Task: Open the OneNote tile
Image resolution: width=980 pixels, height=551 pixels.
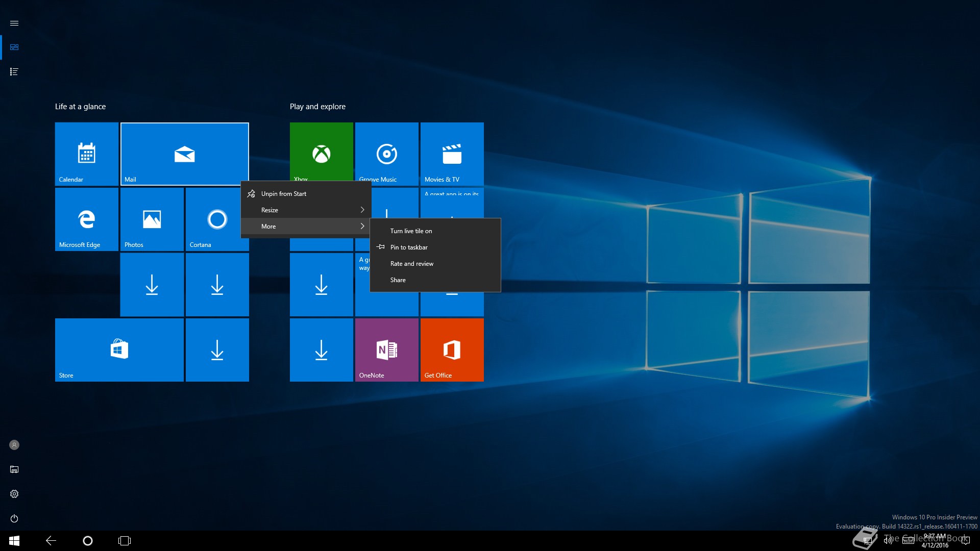Action: pos(387,350)
